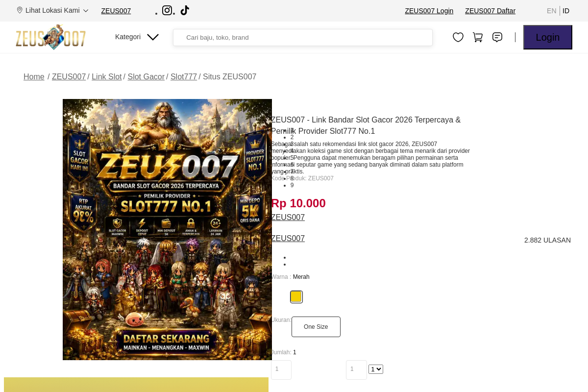Expand the Lihat Lokasi Kami dropdown
Viewport: 588px width, 392px height.
tap(52, 10)
